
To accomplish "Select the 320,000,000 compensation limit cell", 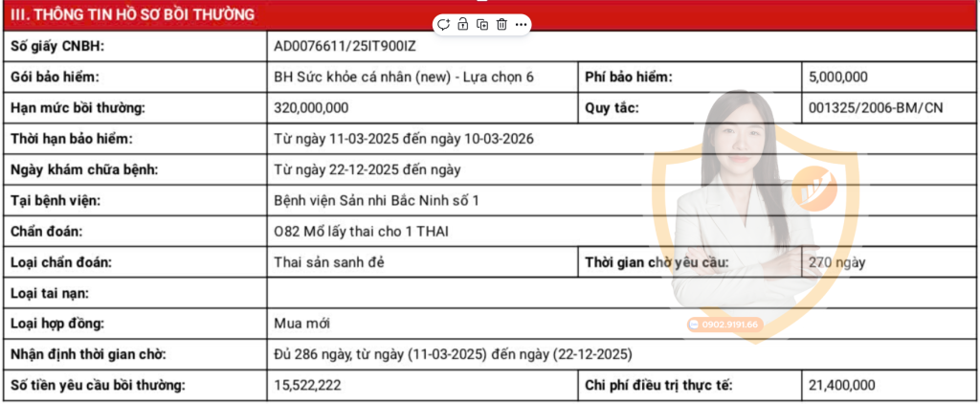I will [x=311, y=108].
